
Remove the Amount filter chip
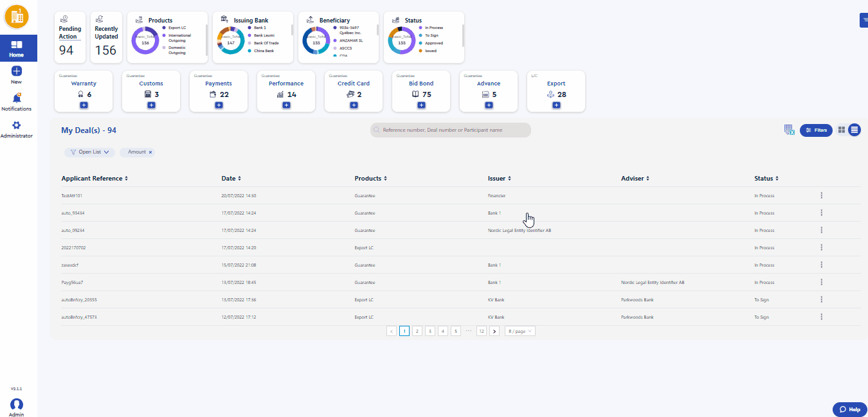click(150, 152)
